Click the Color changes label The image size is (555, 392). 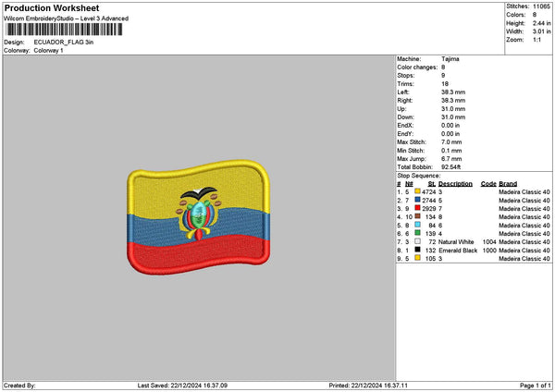[x=417, y=67]
